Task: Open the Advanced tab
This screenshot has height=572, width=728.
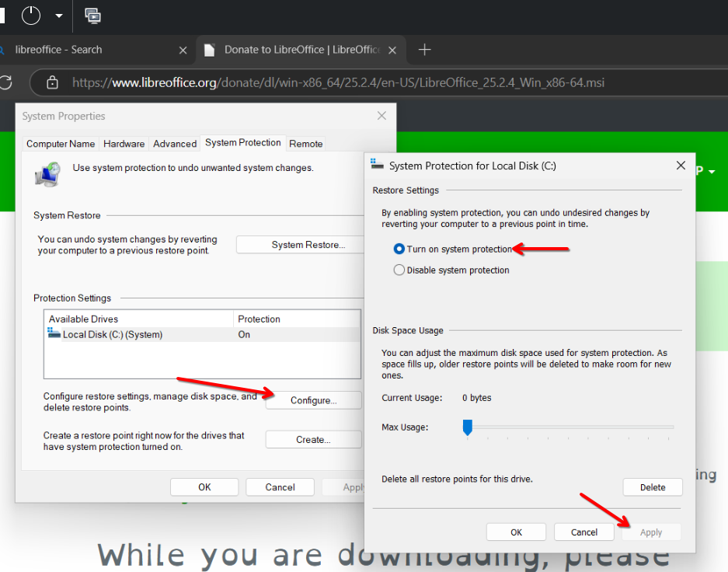Action: 175,144
